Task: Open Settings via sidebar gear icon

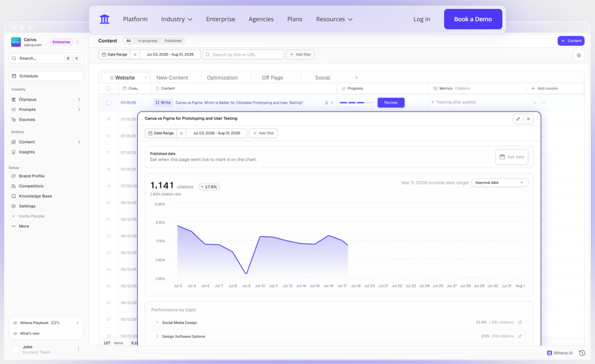Action: tap(14, 206)
